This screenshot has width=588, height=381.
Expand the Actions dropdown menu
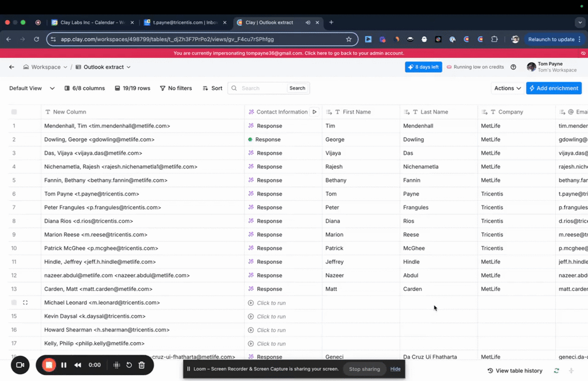pos(508,88)
